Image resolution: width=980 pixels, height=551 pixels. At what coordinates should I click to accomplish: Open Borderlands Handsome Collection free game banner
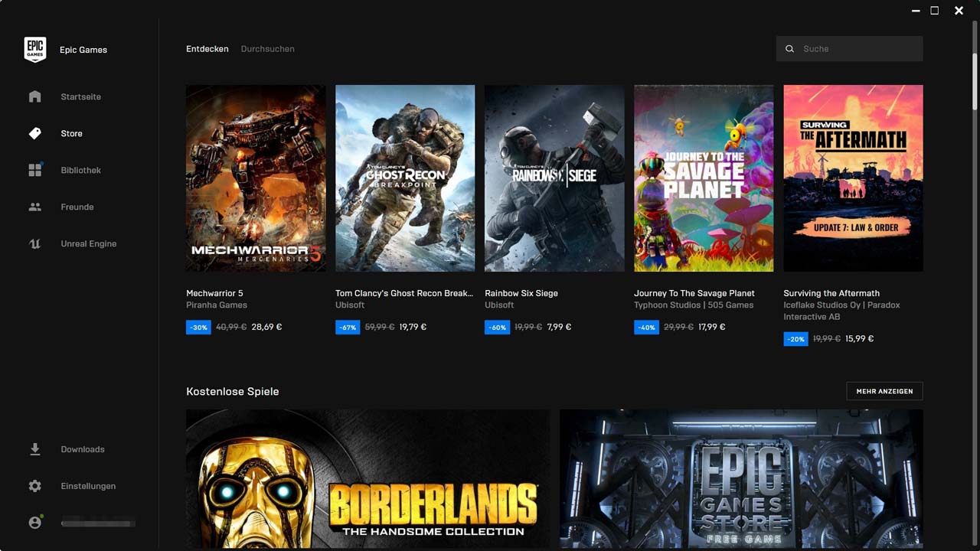point(367,479)
